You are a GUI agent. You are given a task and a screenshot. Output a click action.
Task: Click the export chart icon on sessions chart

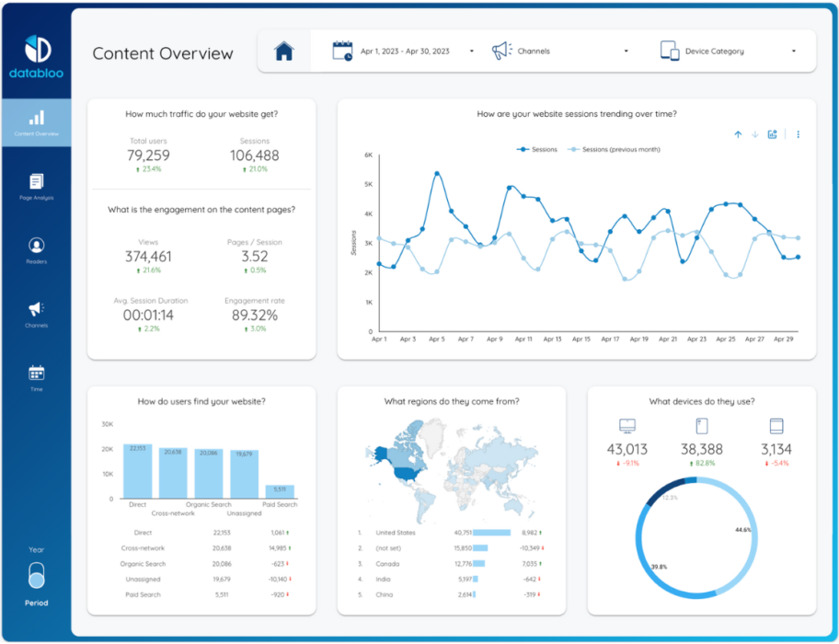click(772, 134)
